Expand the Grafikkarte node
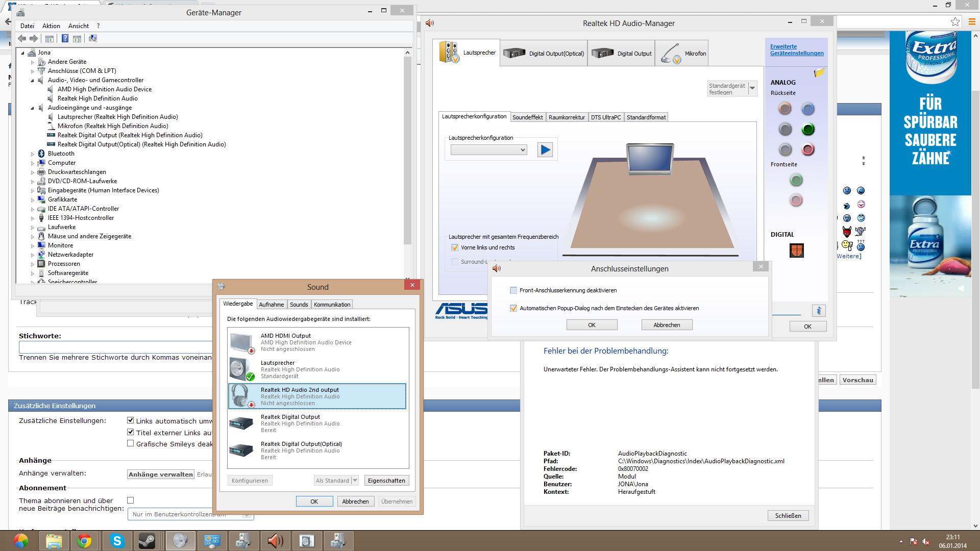This screenshot has width=980, height=551. pos(32,200)
